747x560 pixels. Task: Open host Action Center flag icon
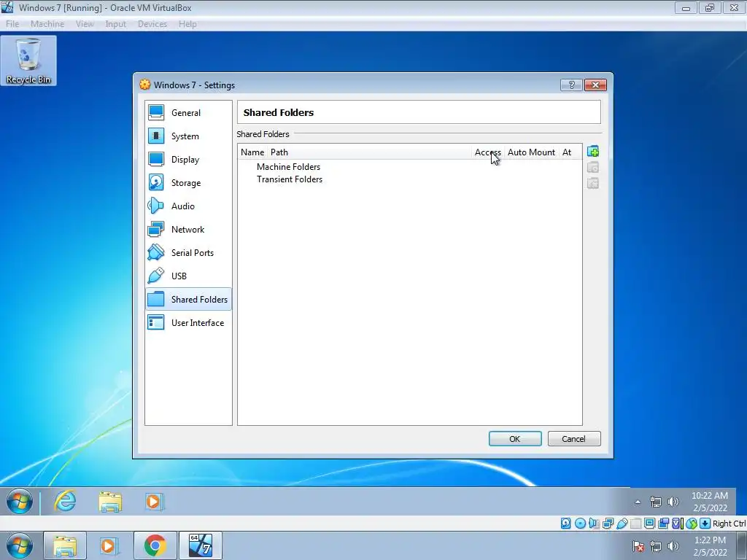click(x=638, y=546)
